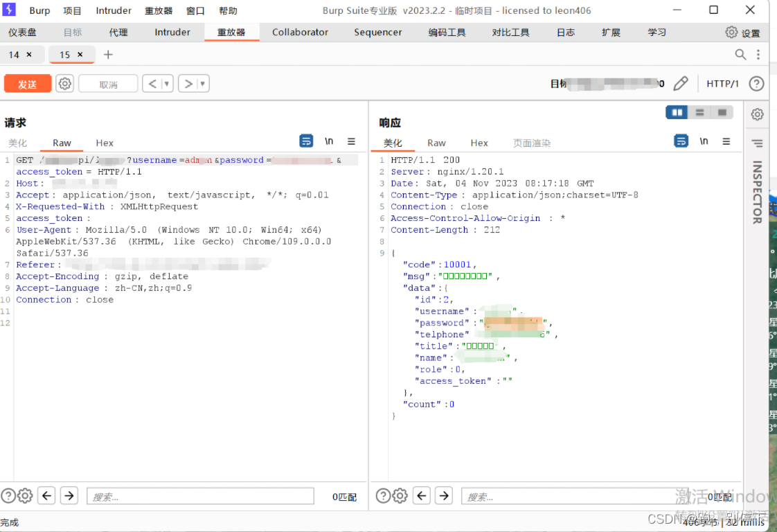The image size is (777, 532).
Task: Open response search help icon
Action: [x=383, y=495]
